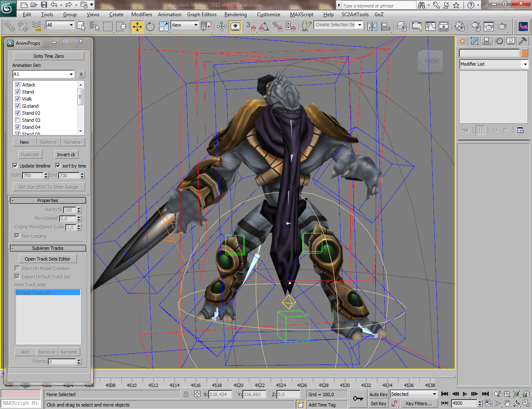Activate the Pan View hand tool
The height and width of the screenshot is (409, 532).
point(507,403)
